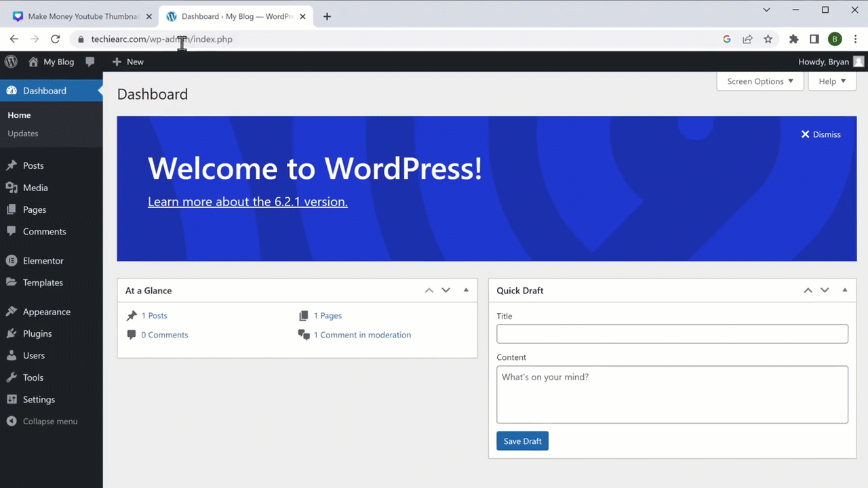
Task: Click the Comments icon in sidebar
Action: click(x=12, y=231)
